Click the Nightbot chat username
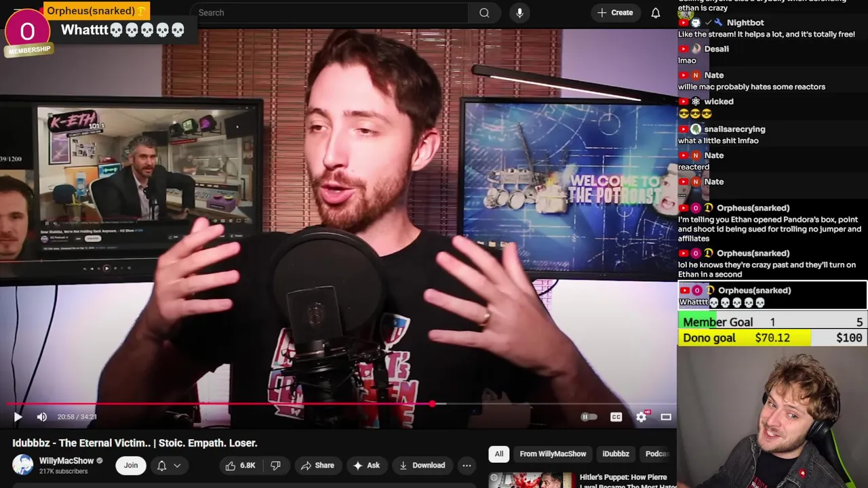Viewport: 868px width, 488px height. click(745, 22)
